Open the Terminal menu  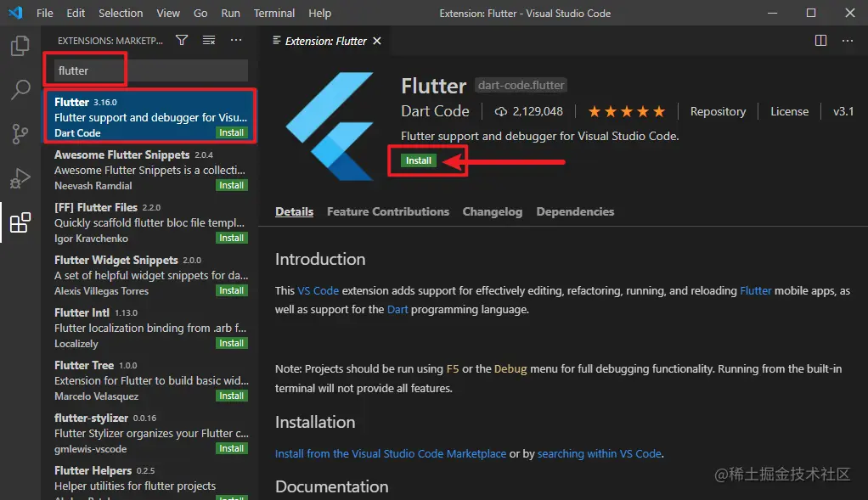coord(274,13)
